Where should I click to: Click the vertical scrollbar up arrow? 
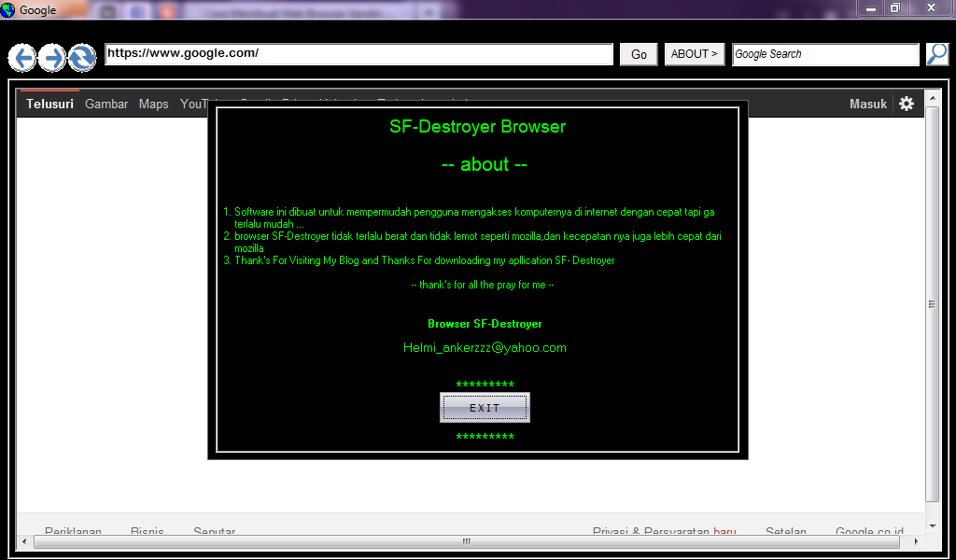coord(933,97)
